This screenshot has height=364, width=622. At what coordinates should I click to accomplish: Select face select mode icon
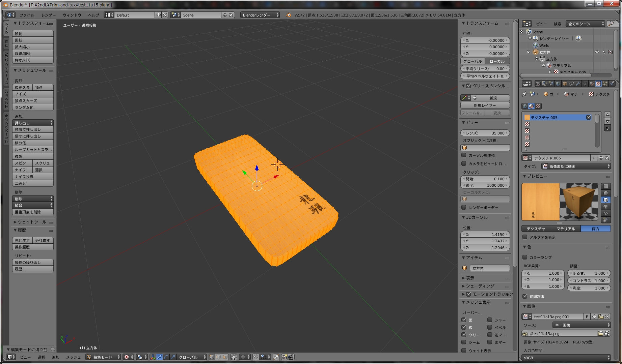(225, 357)
